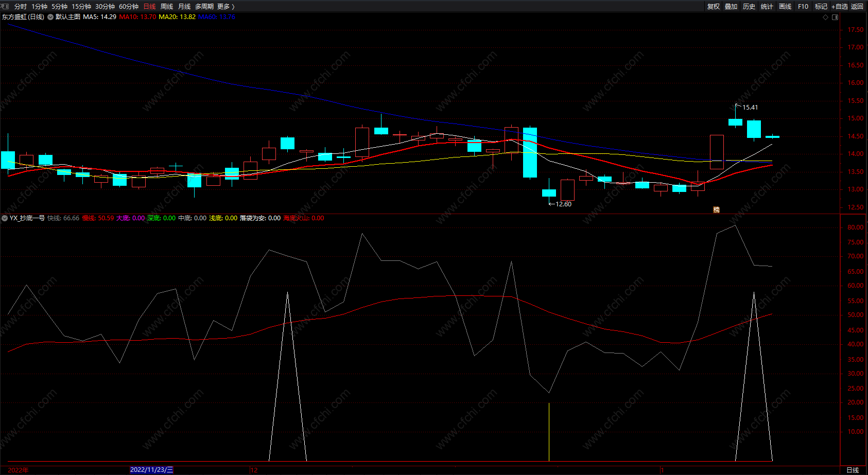Click the 15.41 high price label

pyautogui.click(x=750, y=108)
